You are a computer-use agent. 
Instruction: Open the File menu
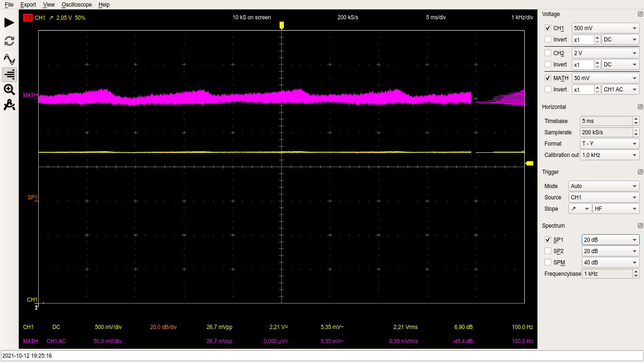click(9, 5)
